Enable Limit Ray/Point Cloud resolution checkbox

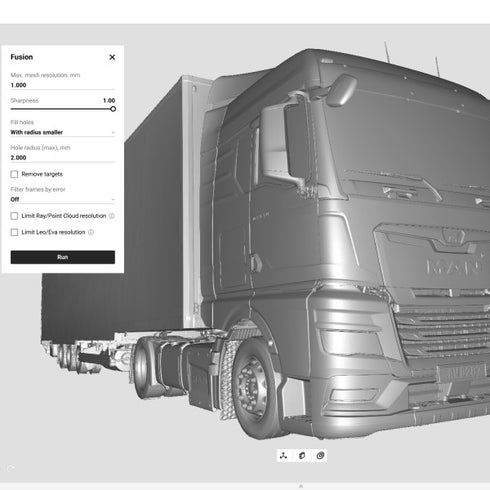point(14,216)
